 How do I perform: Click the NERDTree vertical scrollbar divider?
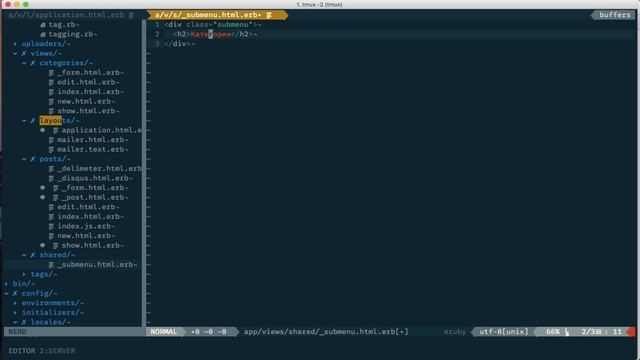(x=144, y=173)
